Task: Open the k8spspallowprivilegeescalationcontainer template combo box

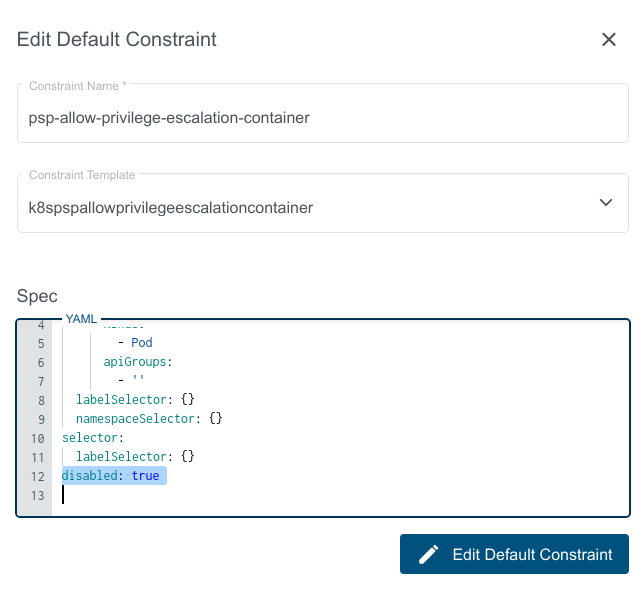Action: click(300, 208)
